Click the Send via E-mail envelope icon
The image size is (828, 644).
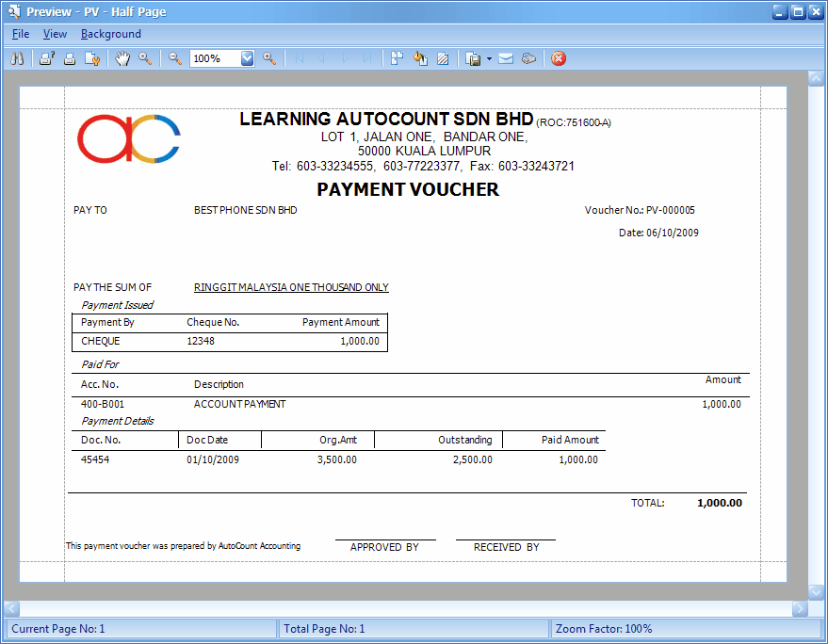tap(506, 58)
